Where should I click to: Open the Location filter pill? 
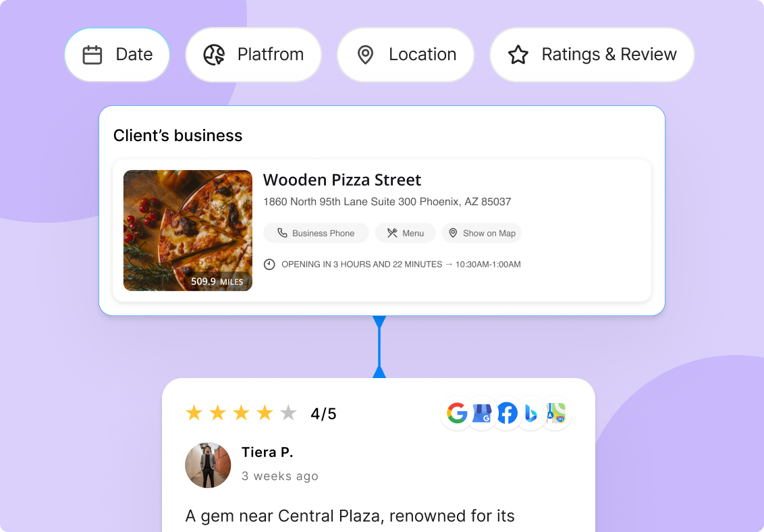coord(406,55)
